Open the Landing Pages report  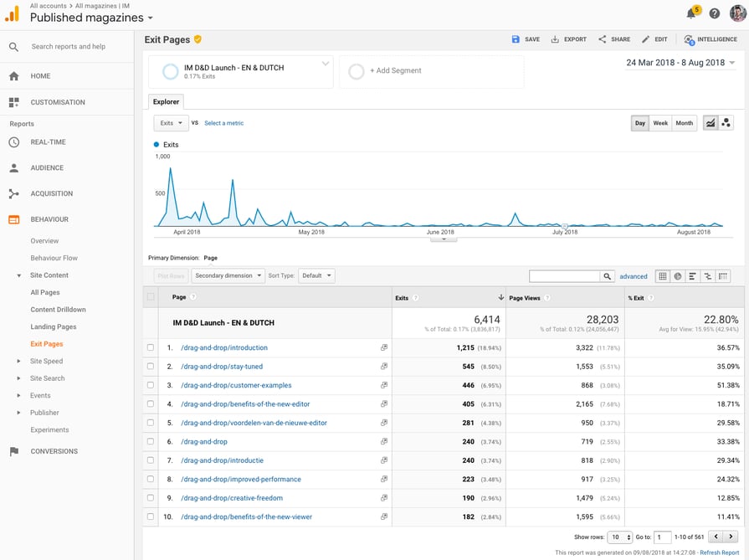click(x=54, y=326)
